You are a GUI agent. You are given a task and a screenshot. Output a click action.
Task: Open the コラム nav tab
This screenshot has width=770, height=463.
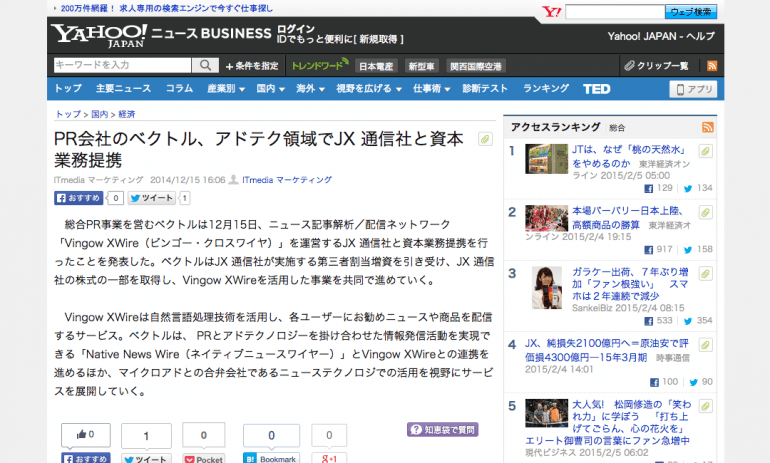pyautogui.click(x=179, y=88)
